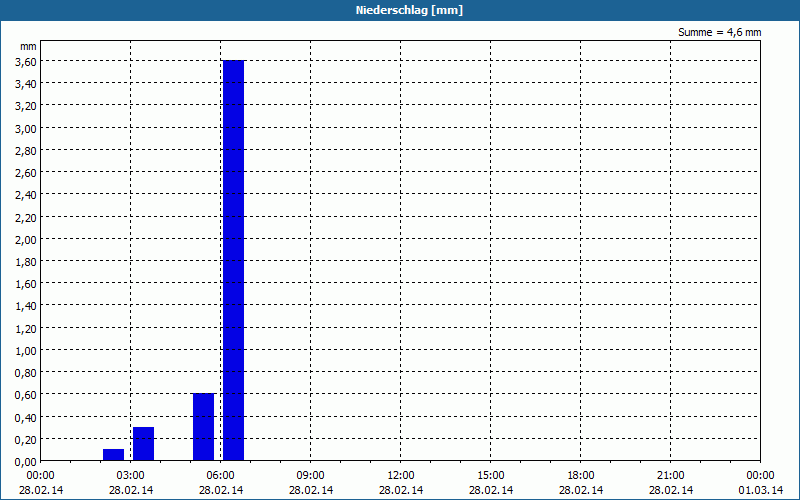The image size is (800, 500).
Task: Click y-axis value 2,00
Action: coord(26,239)
